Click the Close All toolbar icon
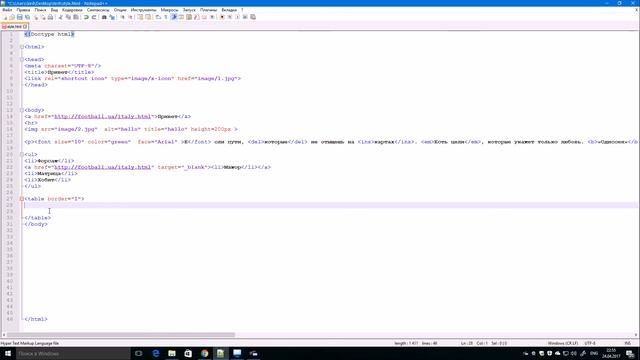 click(x=43, y=17)
